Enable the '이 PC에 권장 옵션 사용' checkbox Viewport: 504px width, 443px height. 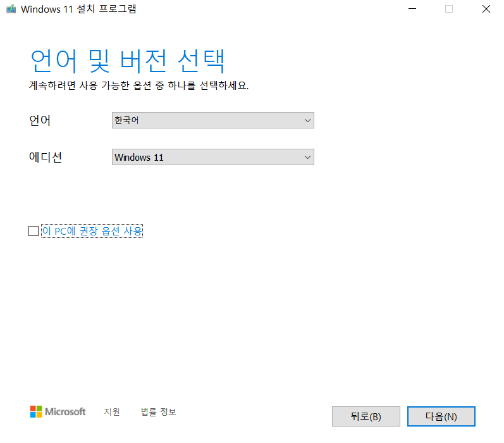pyautogui.click(x=34, y=230)
